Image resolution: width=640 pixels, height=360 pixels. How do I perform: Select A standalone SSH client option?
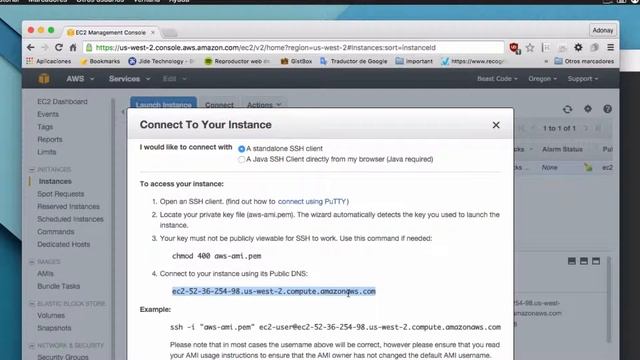click(241, 149)
